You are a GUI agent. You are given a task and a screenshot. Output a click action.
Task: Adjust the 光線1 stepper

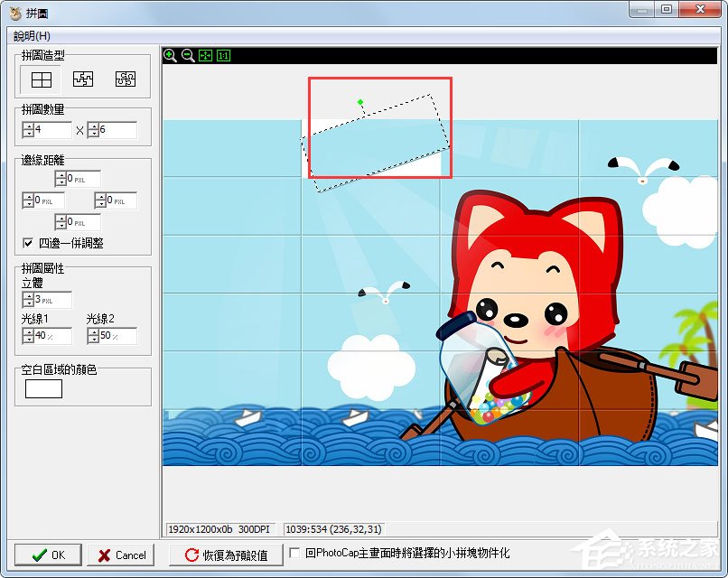pyautogui.click(x=28, y=336)
